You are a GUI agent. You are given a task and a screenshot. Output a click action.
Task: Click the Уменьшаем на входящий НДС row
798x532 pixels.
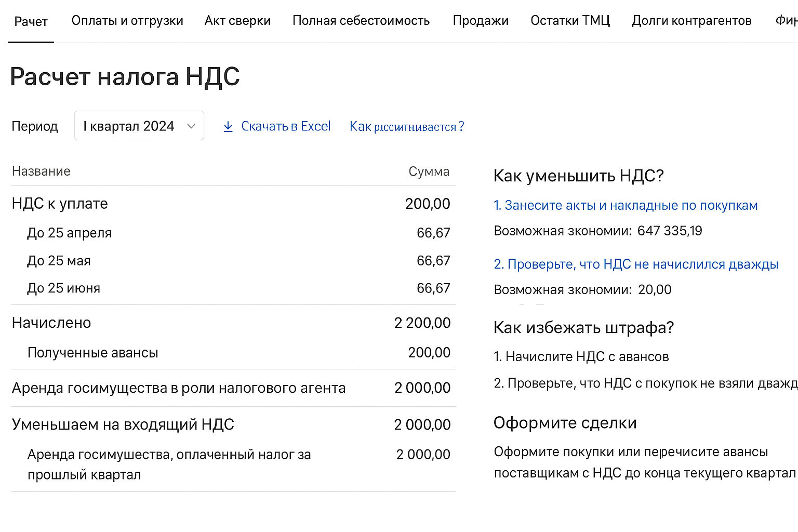pyautogui.click(x=123, y=424)
